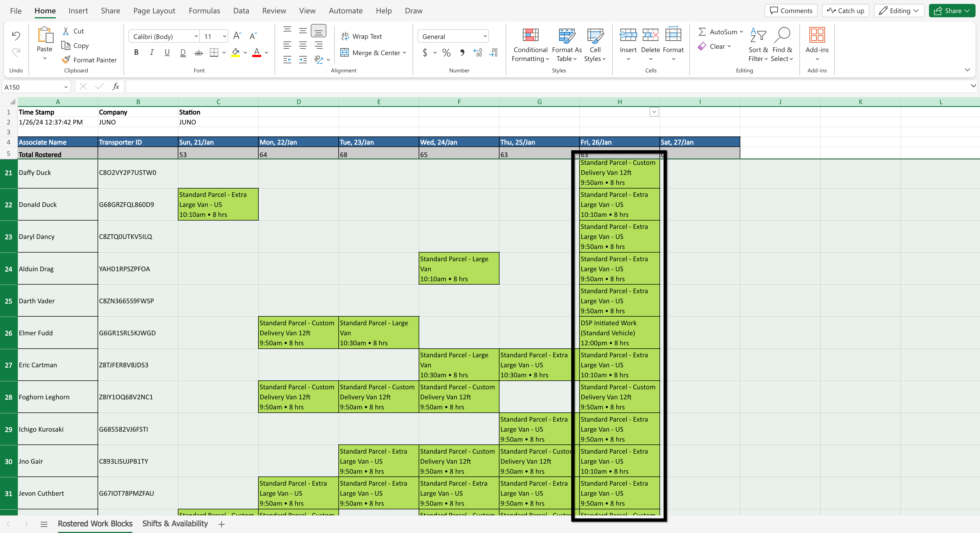Switch to Shifts & Availability sheet

[175, 524]
